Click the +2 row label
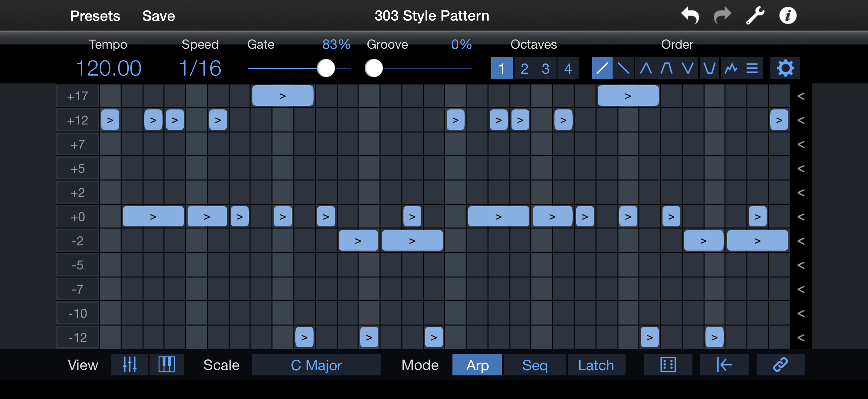Screen dimensions: 868x399 coord(78,193)
